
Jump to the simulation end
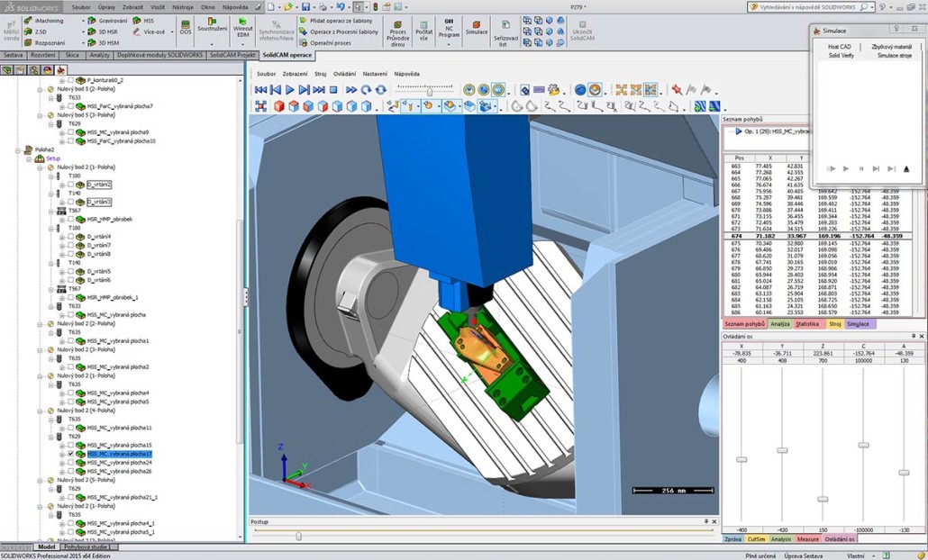coord(319,90)
